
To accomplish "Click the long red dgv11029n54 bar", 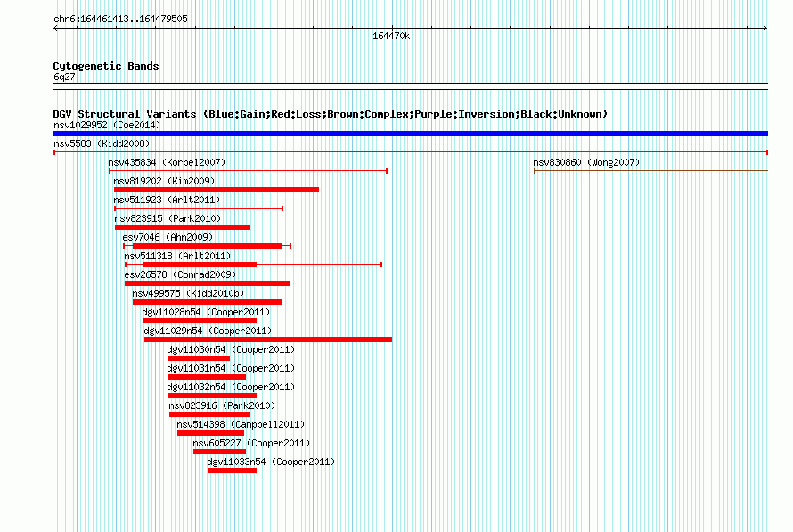I will pos(268,340).
